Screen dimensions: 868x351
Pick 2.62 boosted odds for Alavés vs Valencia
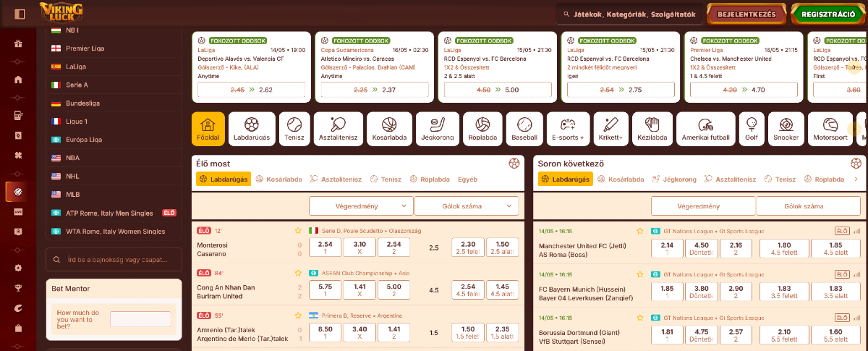pyautogui.click(x=252, y=90)
